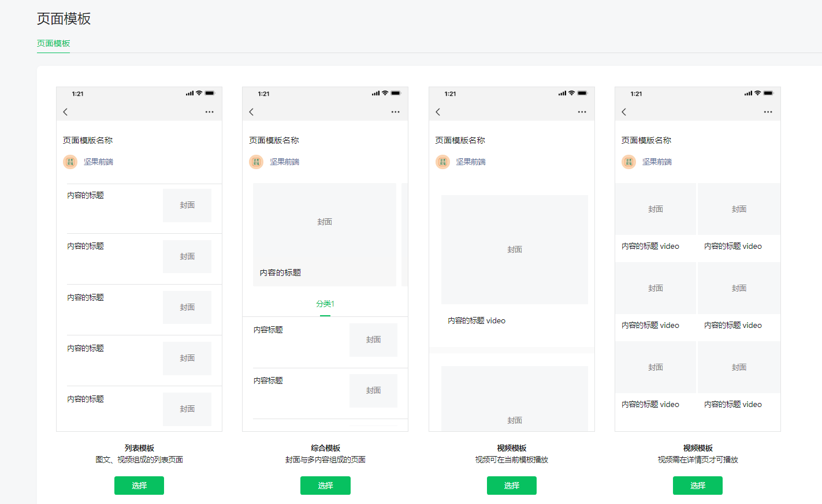Click the back arrow in the 列表模板 preview
The width and height of the screenshot is (822, 504).
(65, 112)
